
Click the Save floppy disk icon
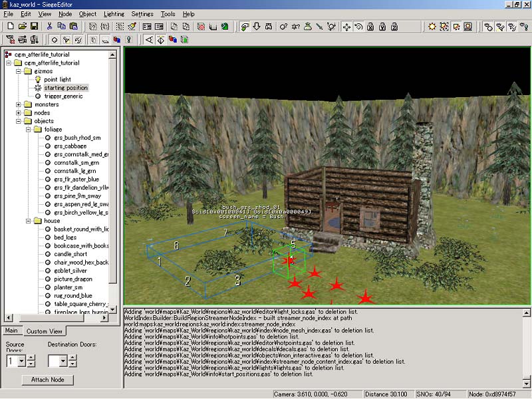pyautogui.click(x=35, y=27)
